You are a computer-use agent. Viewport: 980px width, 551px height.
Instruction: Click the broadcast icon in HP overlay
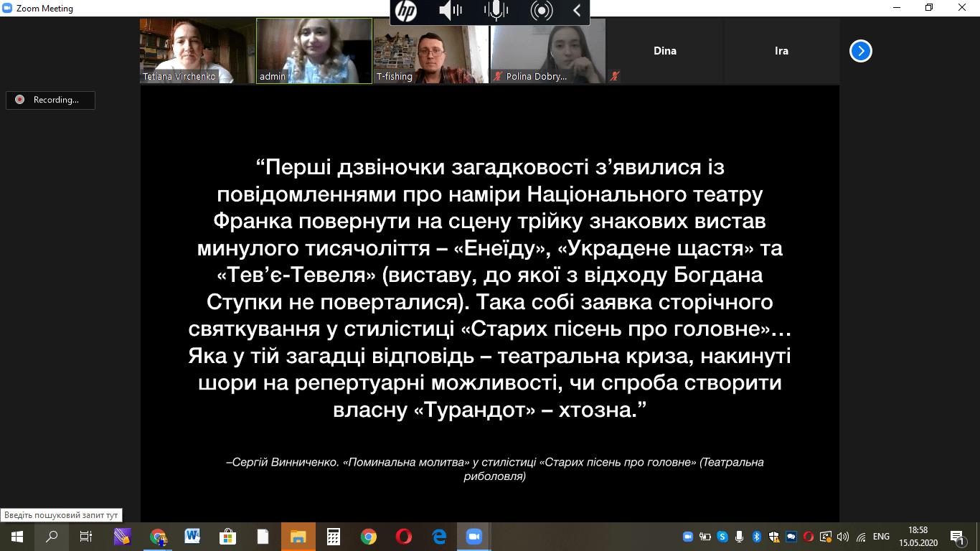[541, 11]
